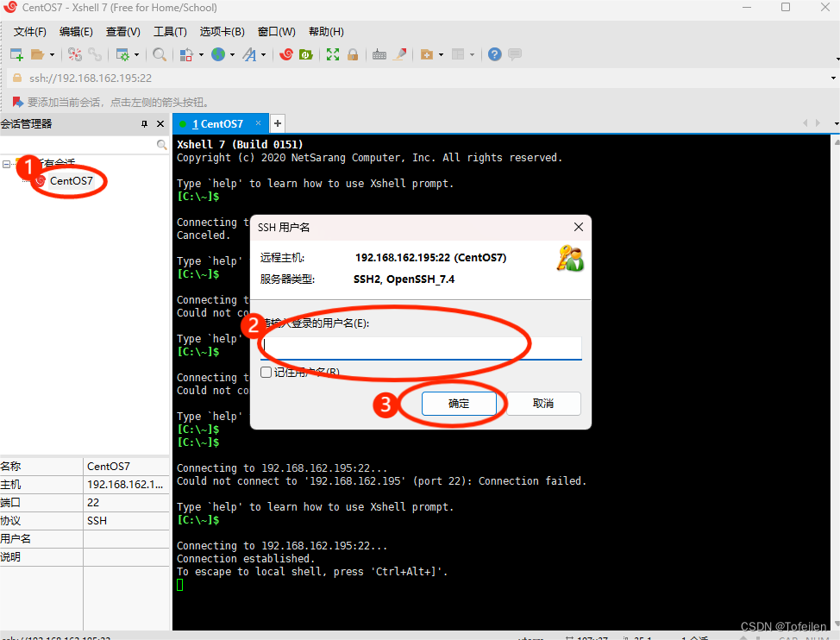Expand the globe encoding dropdown arrow

point(233,54)
